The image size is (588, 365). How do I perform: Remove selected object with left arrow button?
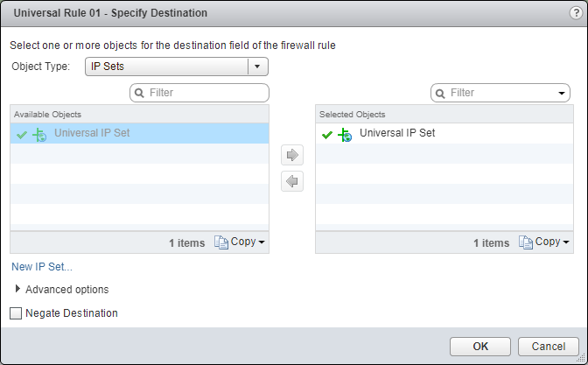click(x=293, y=181)
